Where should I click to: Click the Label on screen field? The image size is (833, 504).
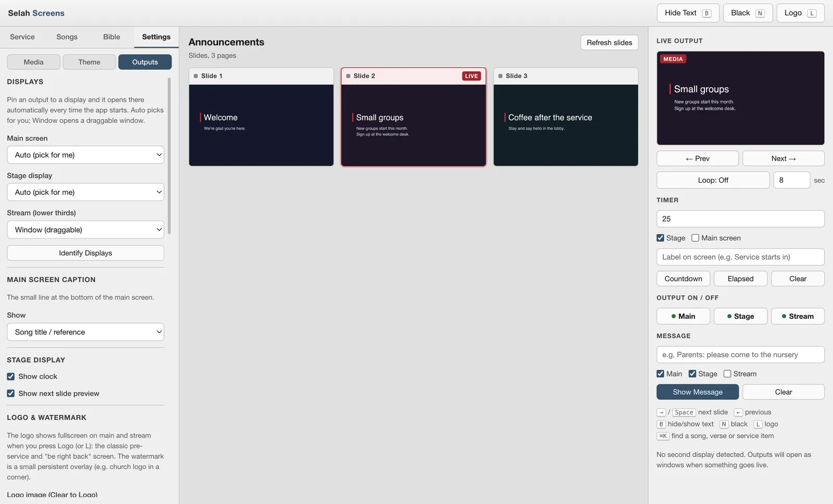pyautogui.click(x=740, y=257)
